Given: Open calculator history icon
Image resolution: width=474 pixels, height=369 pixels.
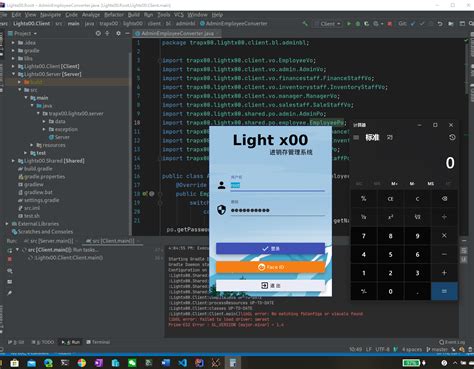Looking at the screenshot, I should [x=452, y=137].
